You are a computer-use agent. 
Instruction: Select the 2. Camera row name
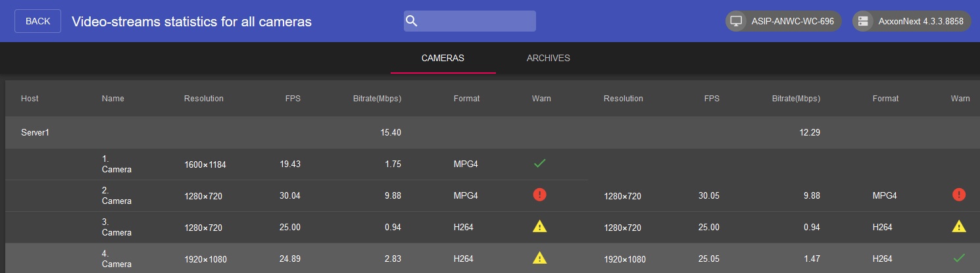[x=116, y=196]
